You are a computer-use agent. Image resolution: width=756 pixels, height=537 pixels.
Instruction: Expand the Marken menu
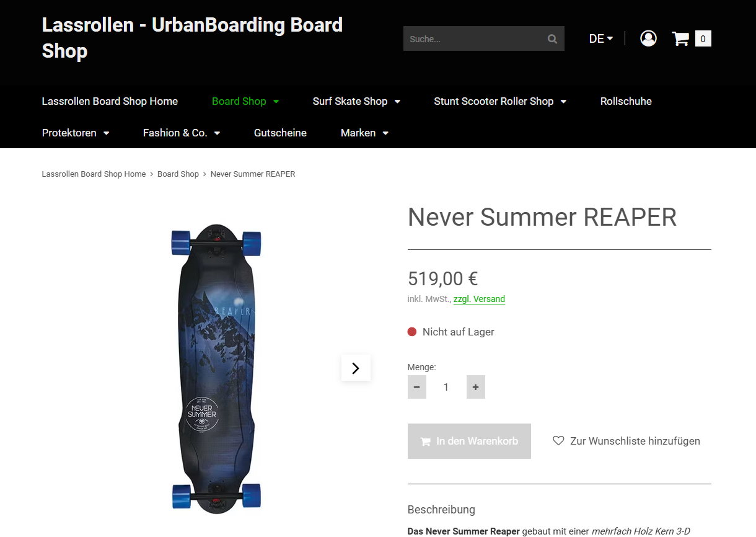(364, 133)
